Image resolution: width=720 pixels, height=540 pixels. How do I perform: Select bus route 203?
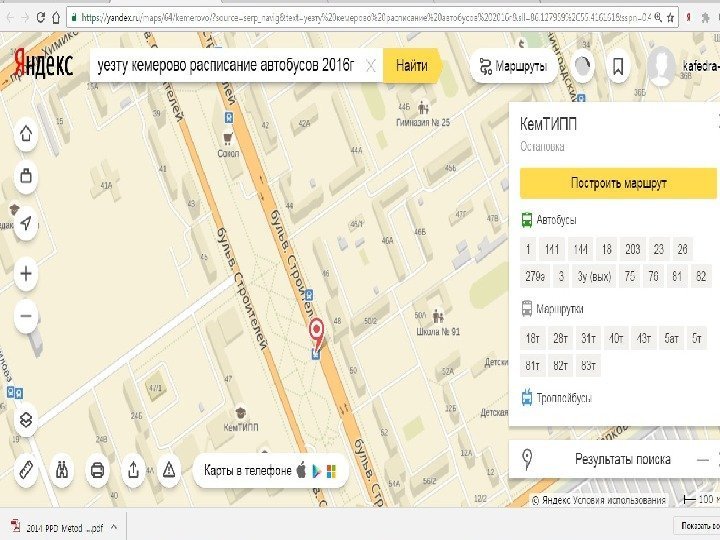[633, 249]
